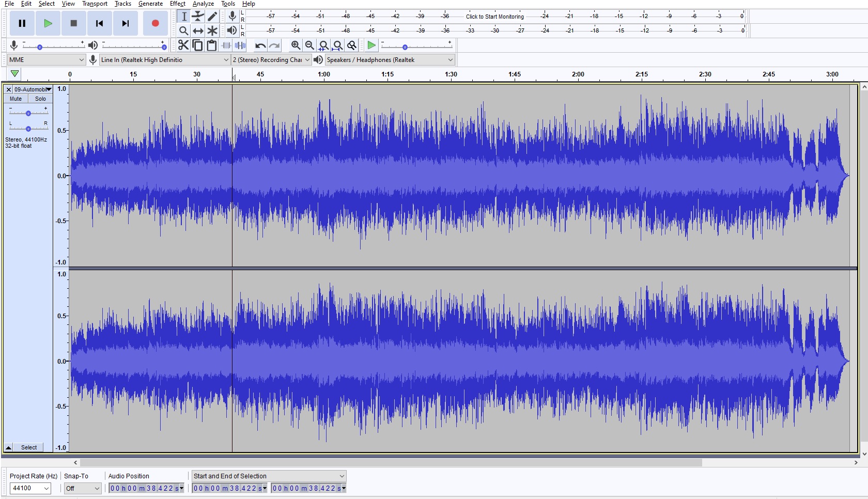Select the Envelope tool
This screenshot has height=499, width=868.
(198, 17)
